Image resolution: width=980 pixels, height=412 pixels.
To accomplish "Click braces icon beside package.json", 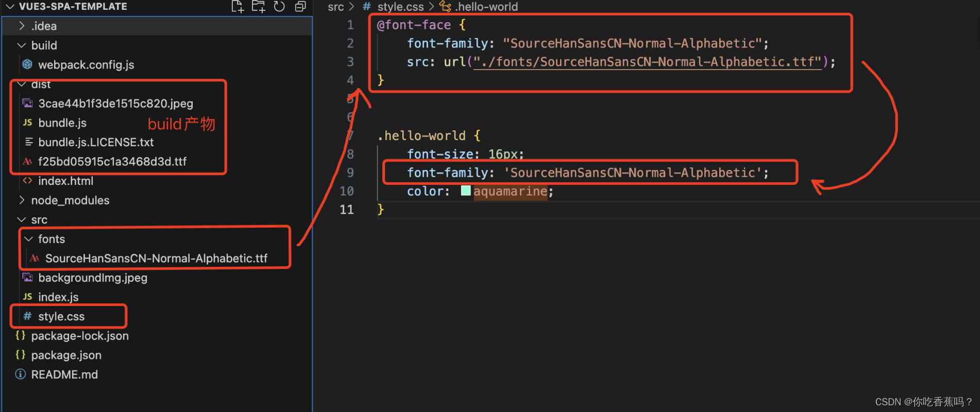I will [20, 355].
